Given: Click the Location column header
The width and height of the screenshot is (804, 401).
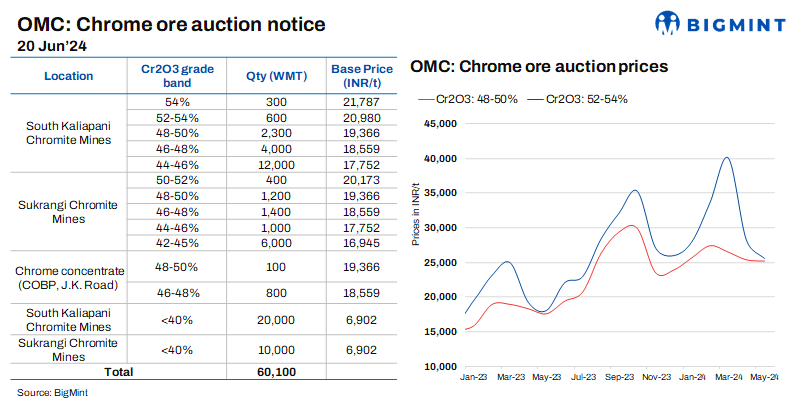Looking at the screenshot, I should [68, 76].
